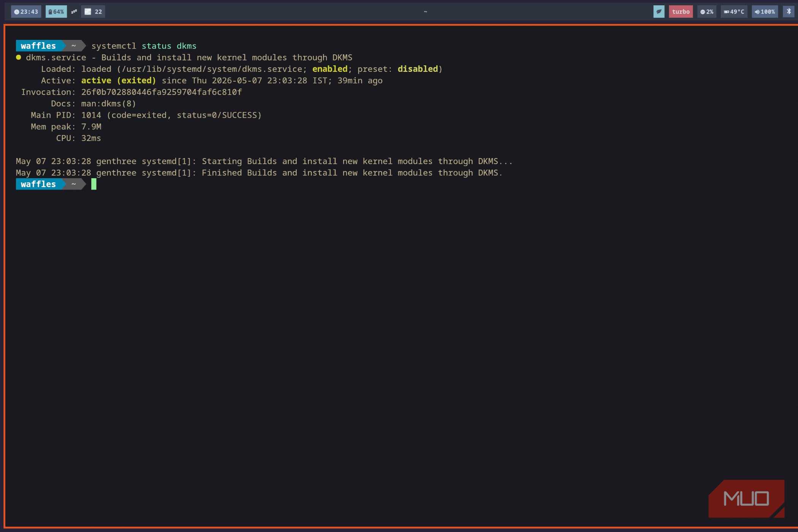Toggle the sleep zzz idle inhibitor icon

click(x=74, y=12)
